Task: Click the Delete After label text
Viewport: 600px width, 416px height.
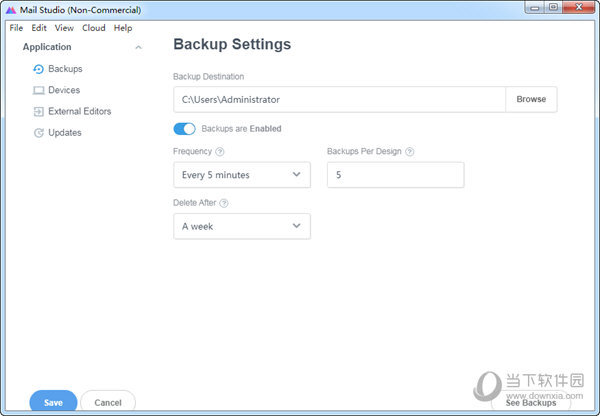Action: [195, 203]
